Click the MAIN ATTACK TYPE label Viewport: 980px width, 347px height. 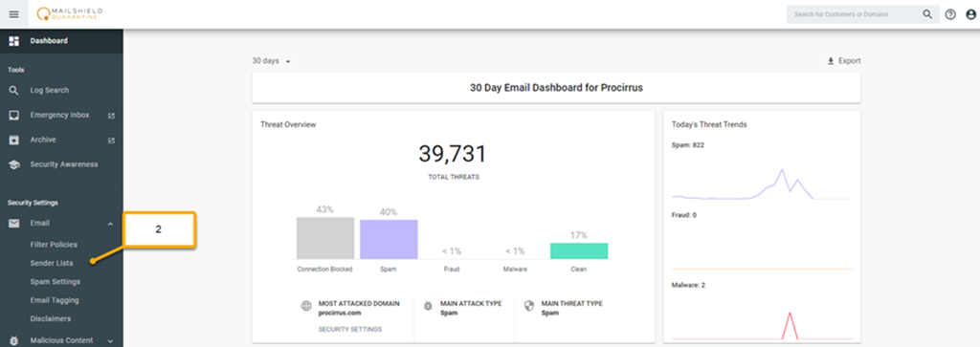471,304
